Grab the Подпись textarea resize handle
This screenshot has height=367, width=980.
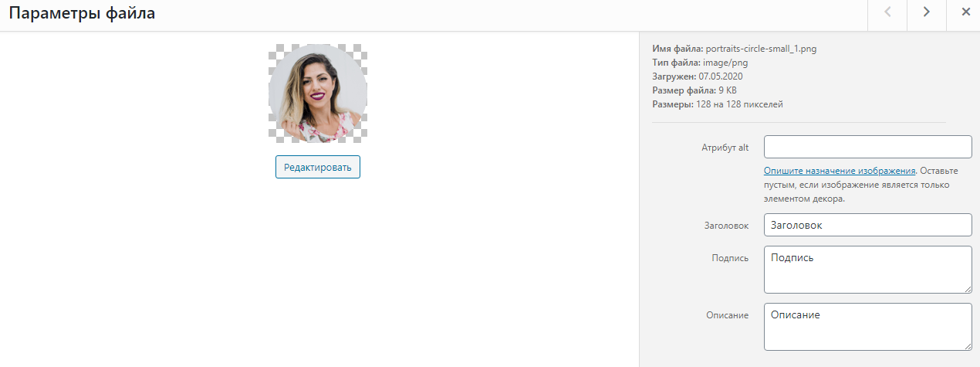click(x=968, y=289)
